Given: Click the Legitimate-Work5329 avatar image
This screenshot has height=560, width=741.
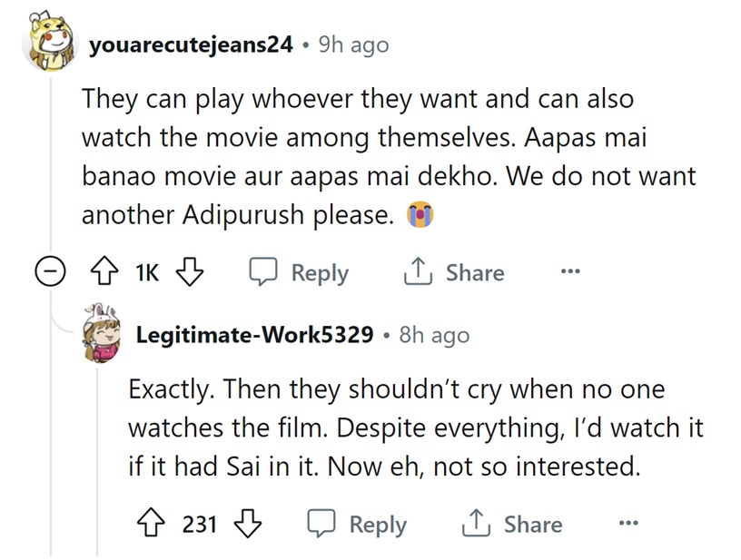Looking at the screenshot, I should [x=103, y=333].
